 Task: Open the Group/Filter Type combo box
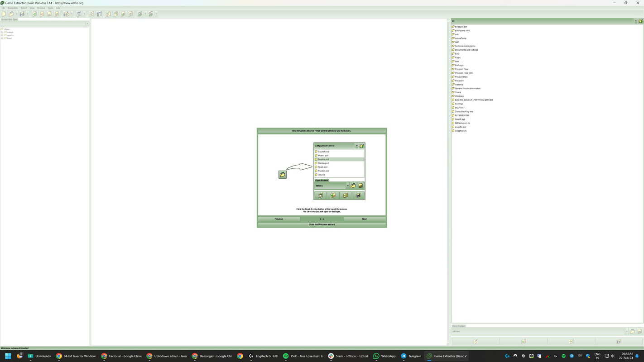click(45, 24)
